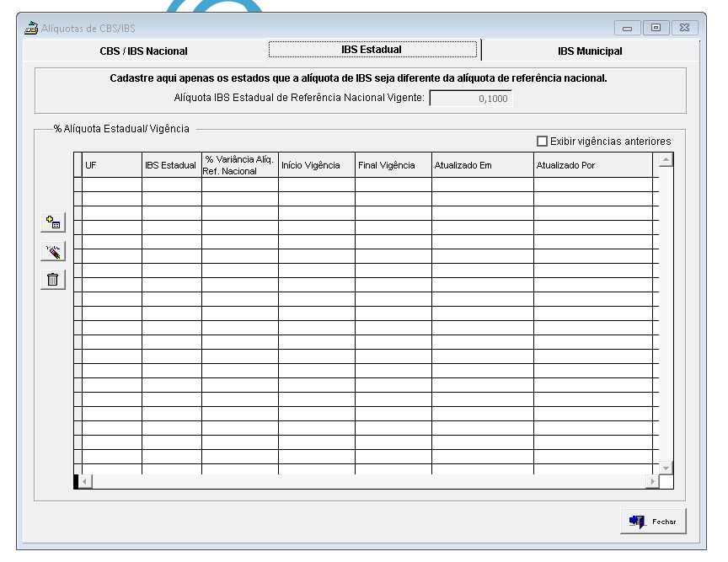This screenshot has width=728, height=562.
Task: Click the grid vertical scrollbar up arrow
Action: (x=666, y=160)
